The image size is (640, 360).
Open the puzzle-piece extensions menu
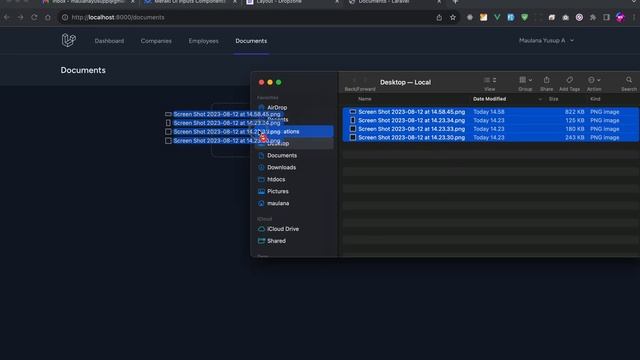click(x=593, y=17)
